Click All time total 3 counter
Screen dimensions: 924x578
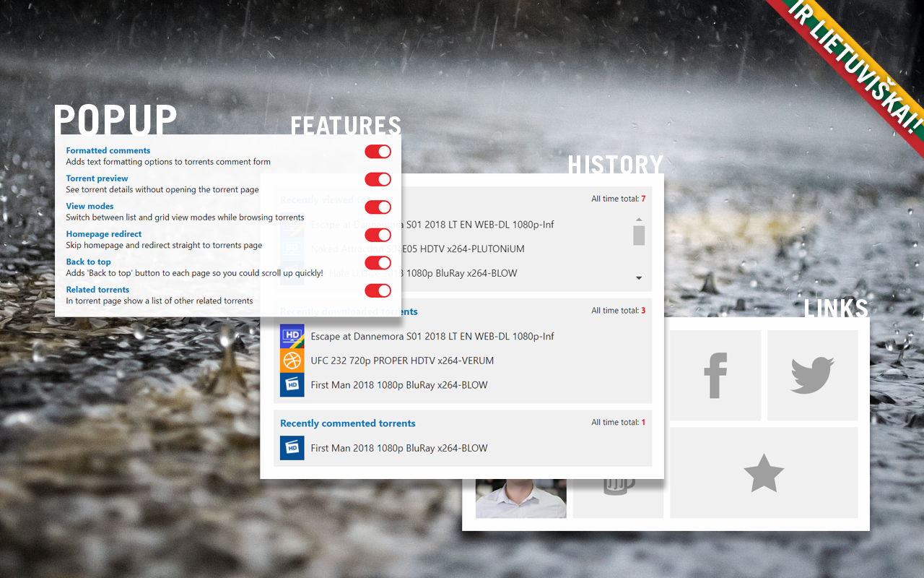(x=618, y=311)
